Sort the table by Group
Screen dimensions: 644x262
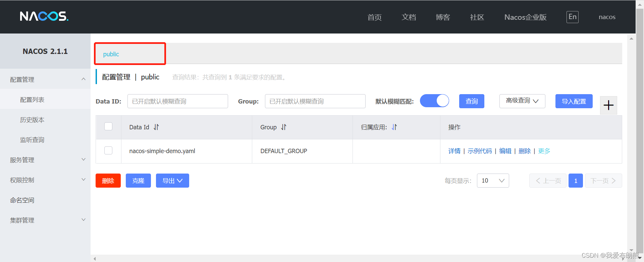284,127
